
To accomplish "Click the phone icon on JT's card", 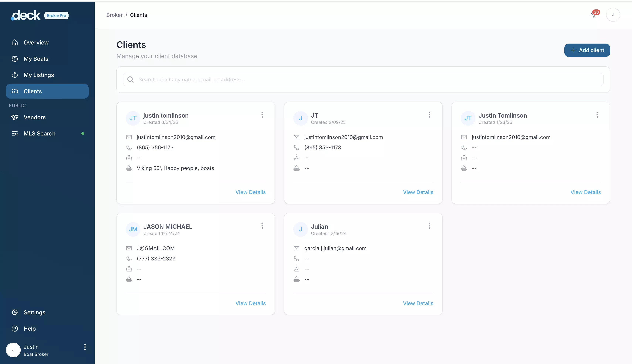I will [296, 147].
